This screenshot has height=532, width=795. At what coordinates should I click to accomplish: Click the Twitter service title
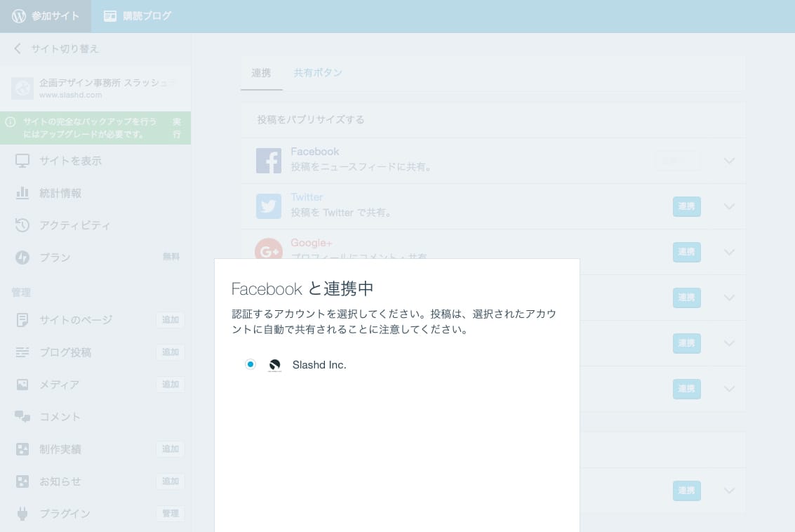pos(307,197)
